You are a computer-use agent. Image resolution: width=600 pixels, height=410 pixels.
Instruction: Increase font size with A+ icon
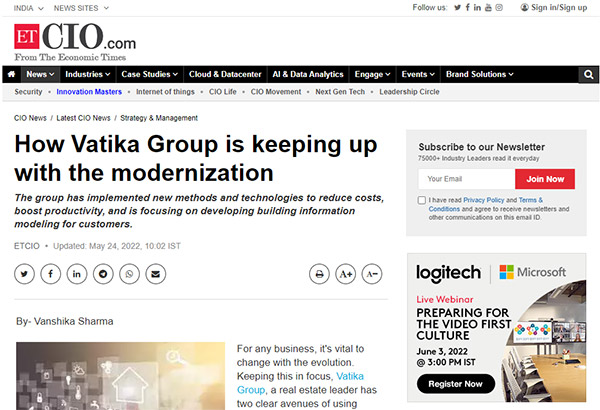click(x=346, y=274)
